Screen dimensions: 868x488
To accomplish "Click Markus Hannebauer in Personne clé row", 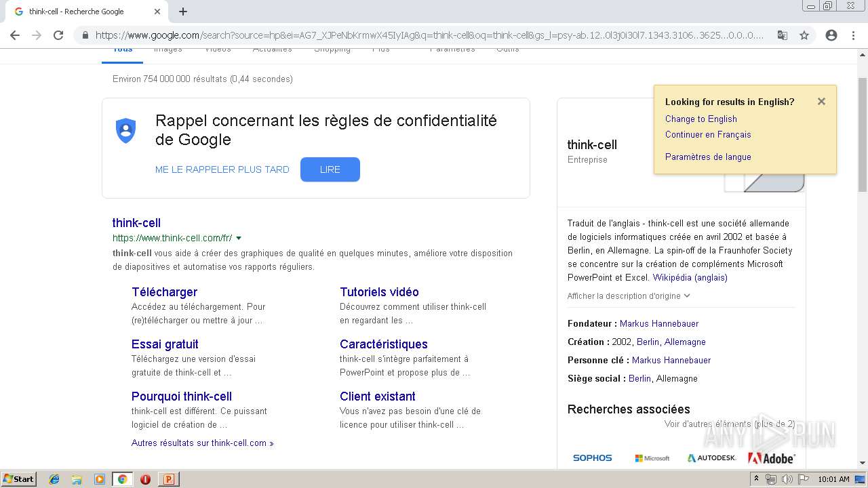I will (x=671, y=361).
